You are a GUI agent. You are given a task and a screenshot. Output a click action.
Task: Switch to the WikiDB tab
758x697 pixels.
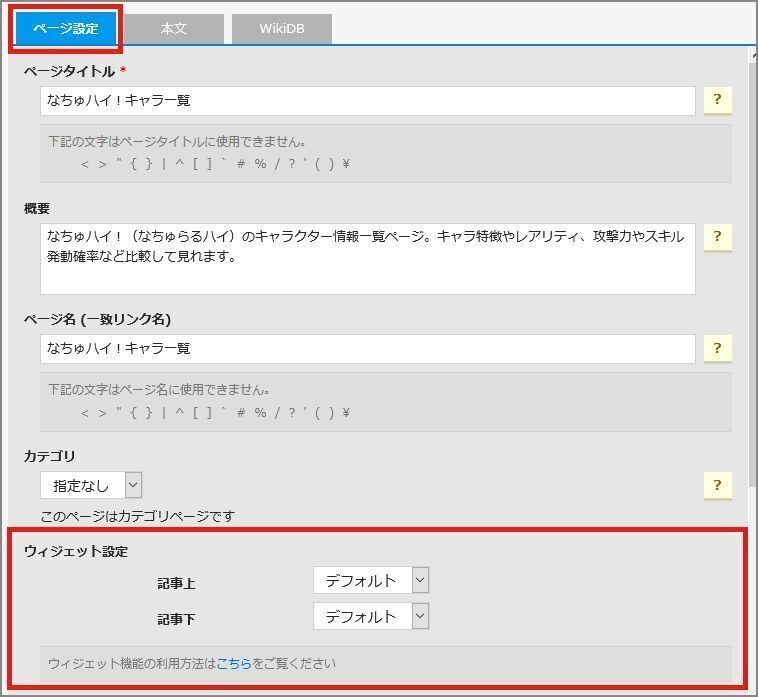(282, 29)
